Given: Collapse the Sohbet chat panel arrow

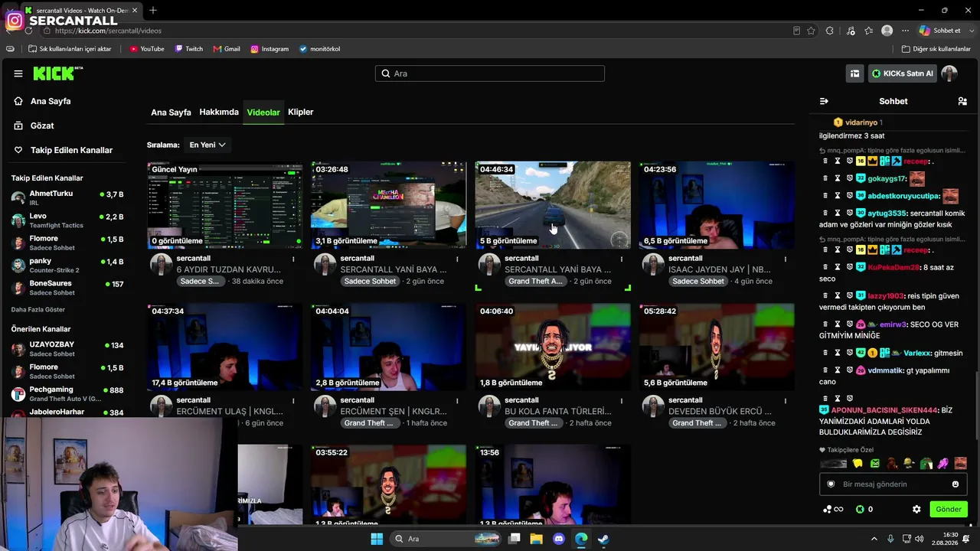Looking at the screenshot, I should (824, 101).
